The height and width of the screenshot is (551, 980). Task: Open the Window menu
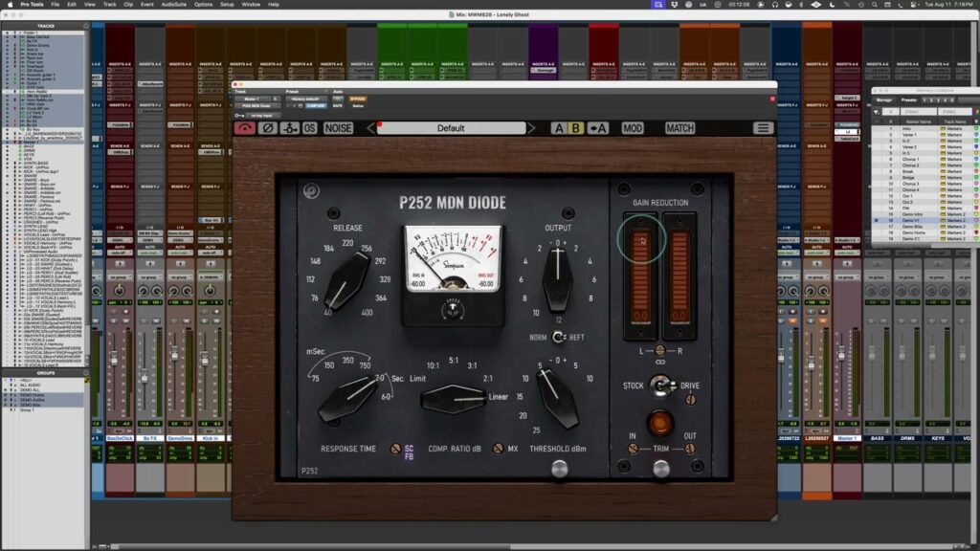click(251, 5)
